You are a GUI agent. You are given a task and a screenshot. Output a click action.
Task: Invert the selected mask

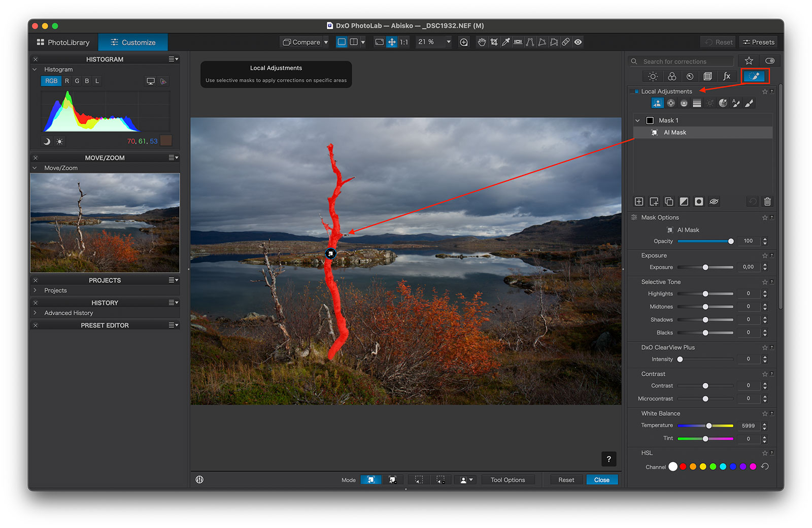684,202
